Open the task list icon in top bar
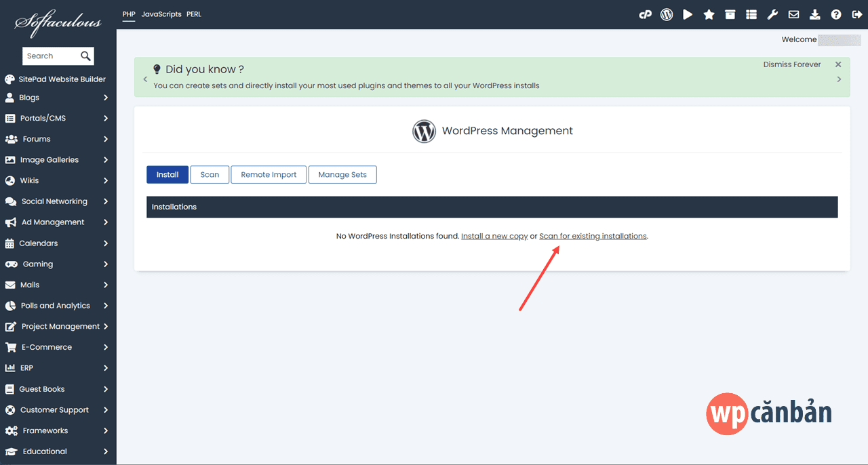 (x=751, y=14)
